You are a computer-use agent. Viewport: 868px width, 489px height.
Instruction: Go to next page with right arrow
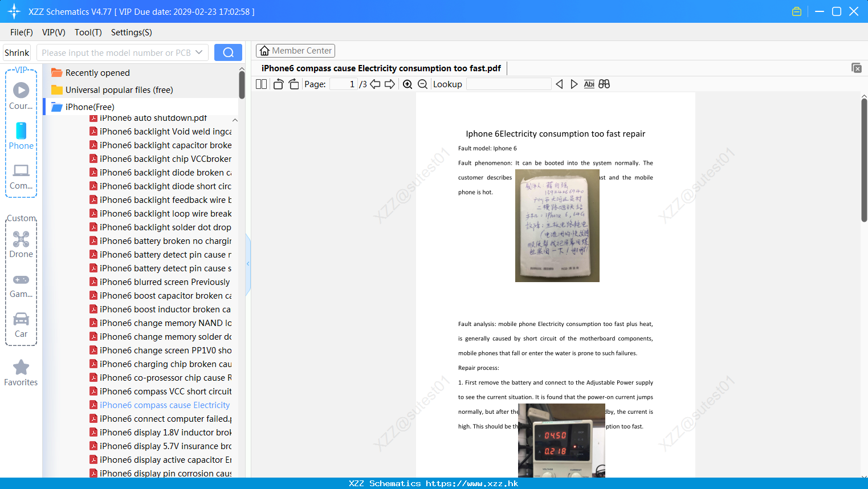[x=390, y=84]
